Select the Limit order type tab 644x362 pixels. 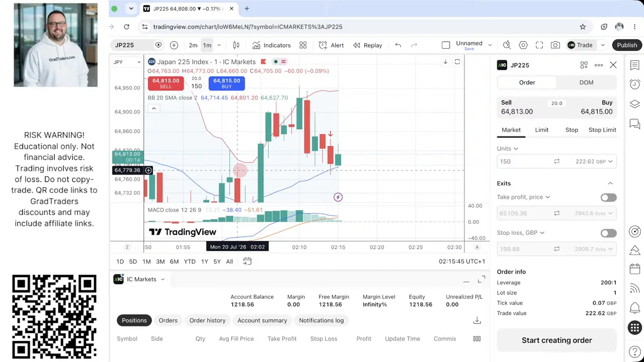[541, 130]
